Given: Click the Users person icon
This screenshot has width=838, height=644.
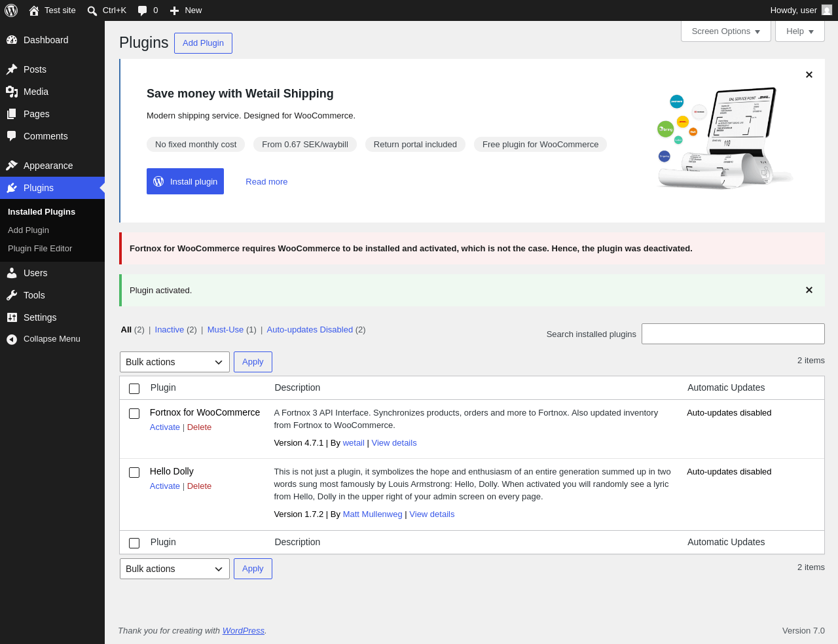Looking at the screenshot, I should [12, 273].
